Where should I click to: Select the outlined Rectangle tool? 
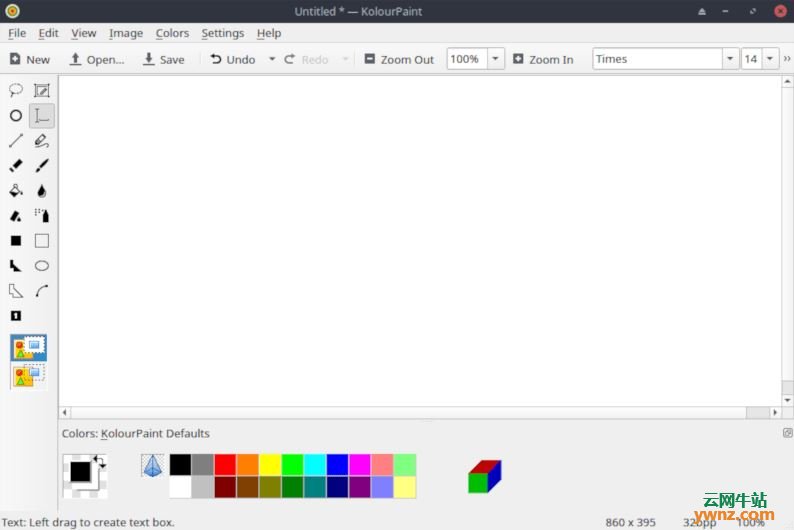42,240
